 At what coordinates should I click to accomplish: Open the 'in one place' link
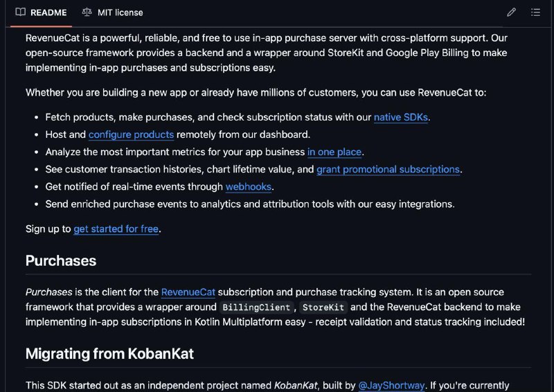334,152
